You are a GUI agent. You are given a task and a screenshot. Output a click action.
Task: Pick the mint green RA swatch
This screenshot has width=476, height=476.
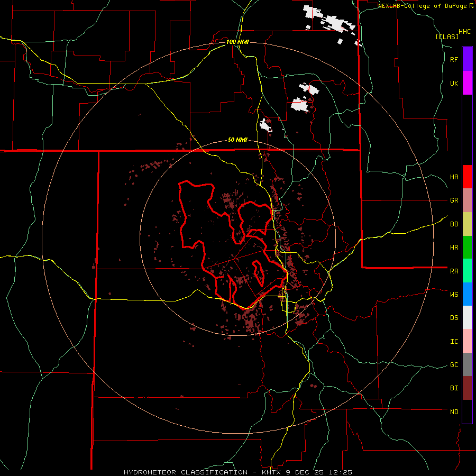click(x=467, y=271)
